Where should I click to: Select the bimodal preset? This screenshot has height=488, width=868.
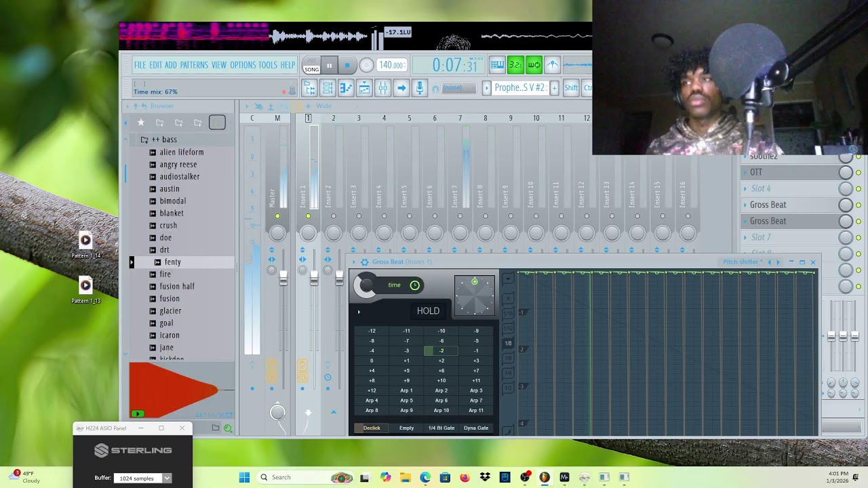coord(173,201)
